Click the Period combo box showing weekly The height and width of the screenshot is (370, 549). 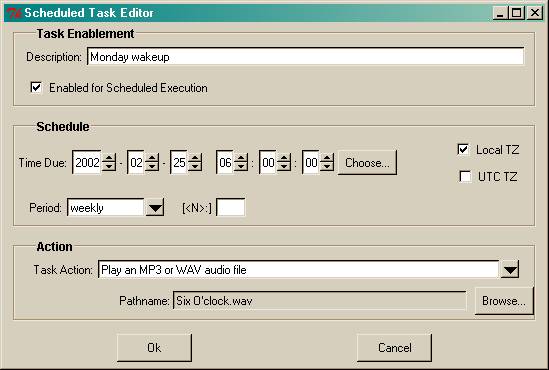(x=106, y=208)
